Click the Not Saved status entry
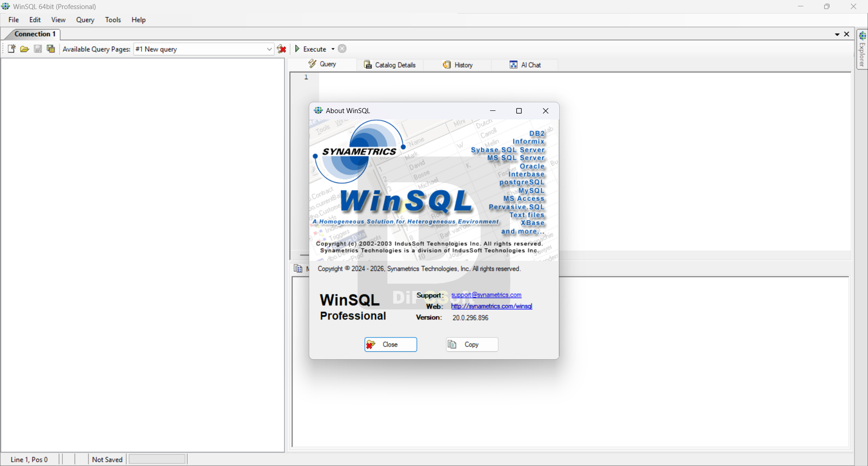868x466 pixels. click(107, 459)
